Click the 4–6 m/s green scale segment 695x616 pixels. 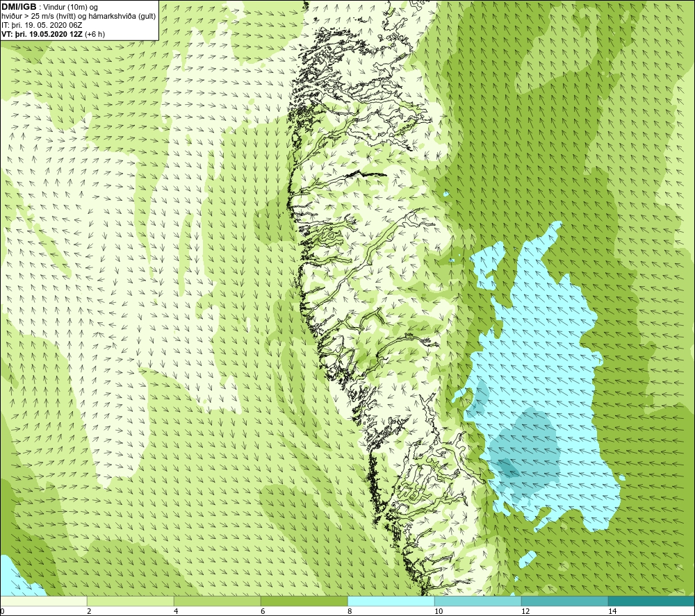(217, 601)
